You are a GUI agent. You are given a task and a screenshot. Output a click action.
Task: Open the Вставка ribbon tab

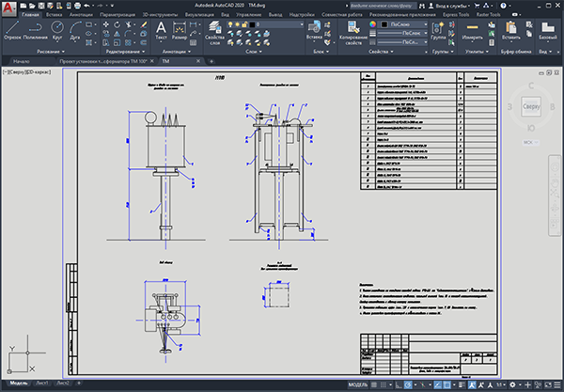(x=54, y=15)
